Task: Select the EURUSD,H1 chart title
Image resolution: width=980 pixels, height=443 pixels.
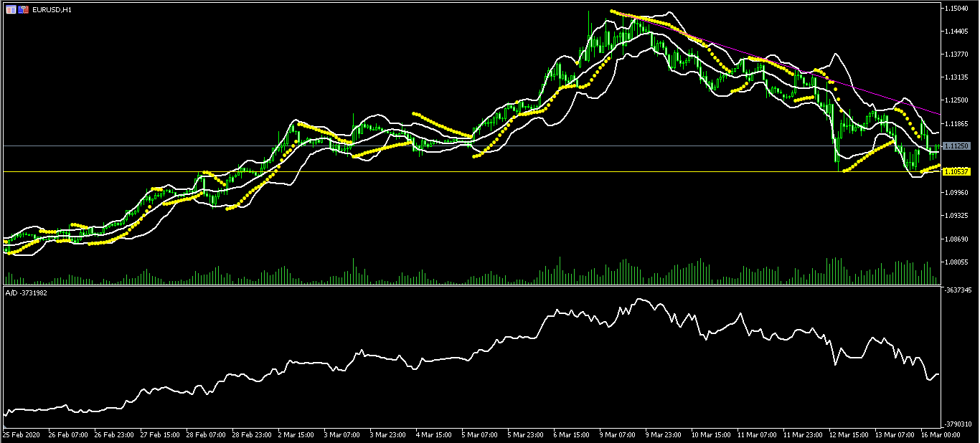Action: [52, 10]
